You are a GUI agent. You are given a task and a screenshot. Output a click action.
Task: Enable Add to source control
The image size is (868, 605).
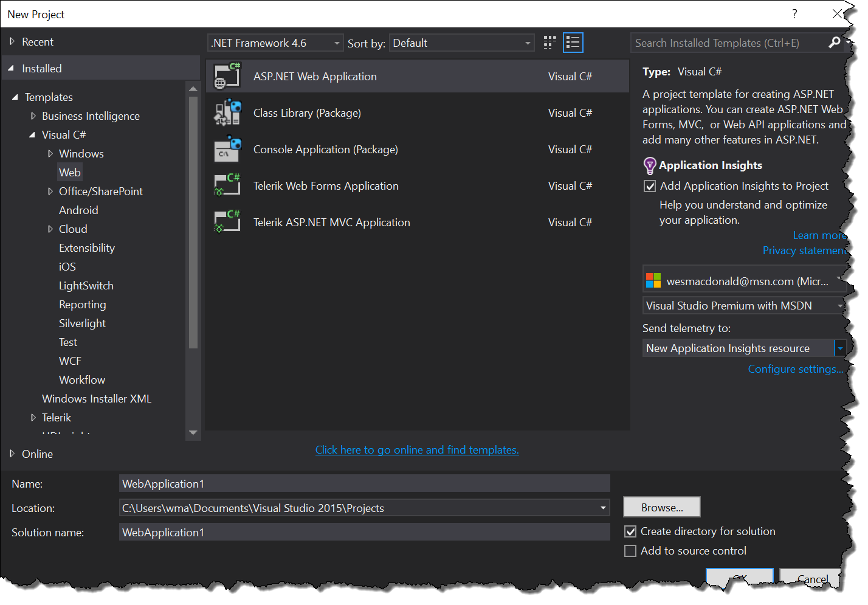[631, 551]
